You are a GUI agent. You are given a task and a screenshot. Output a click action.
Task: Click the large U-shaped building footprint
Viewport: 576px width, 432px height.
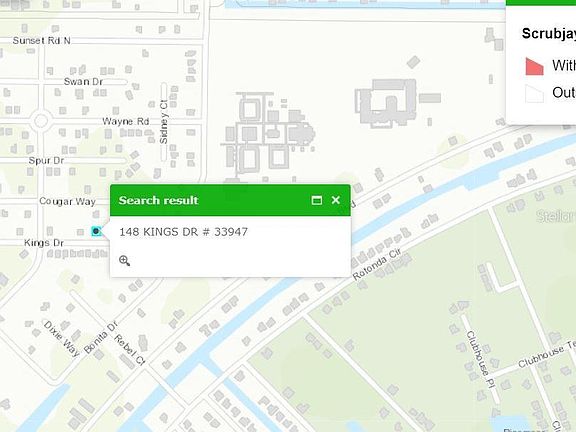[386, 103]
